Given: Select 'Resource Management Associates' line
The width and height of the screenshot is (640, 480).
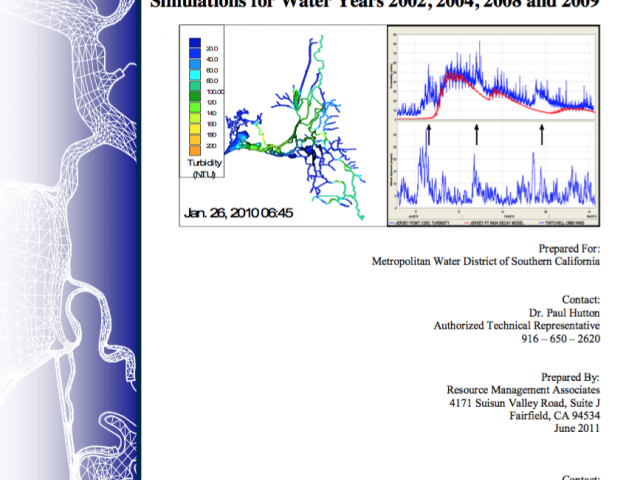Looking at the screenshot, I should 523,390.
